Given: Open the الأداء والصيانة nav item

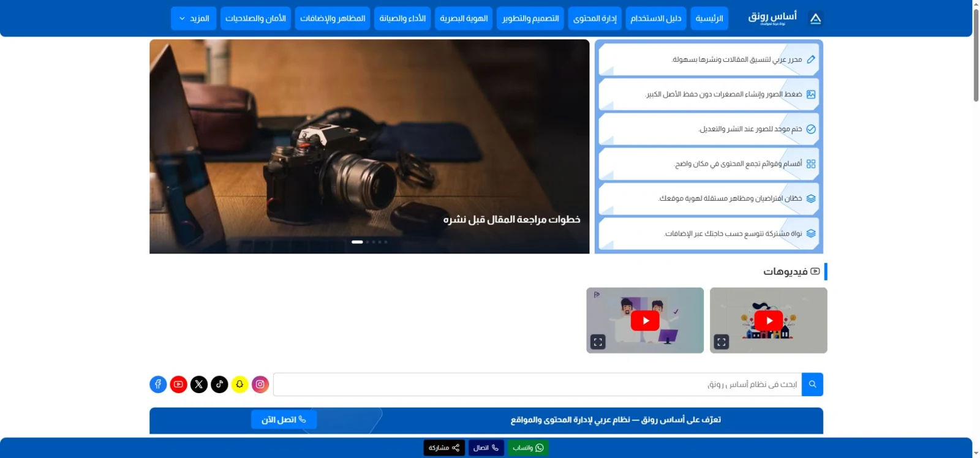Looking at the screenshot, I should pyautogui.click(x=402, y=18).
